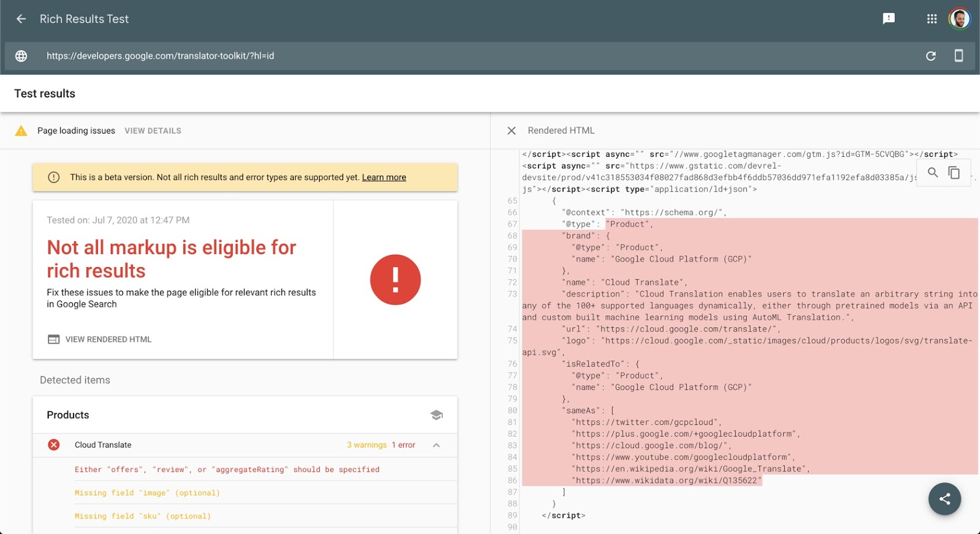Select the offers/review/aggregateRating error row
Screen dimensions: 980x534
245,470
